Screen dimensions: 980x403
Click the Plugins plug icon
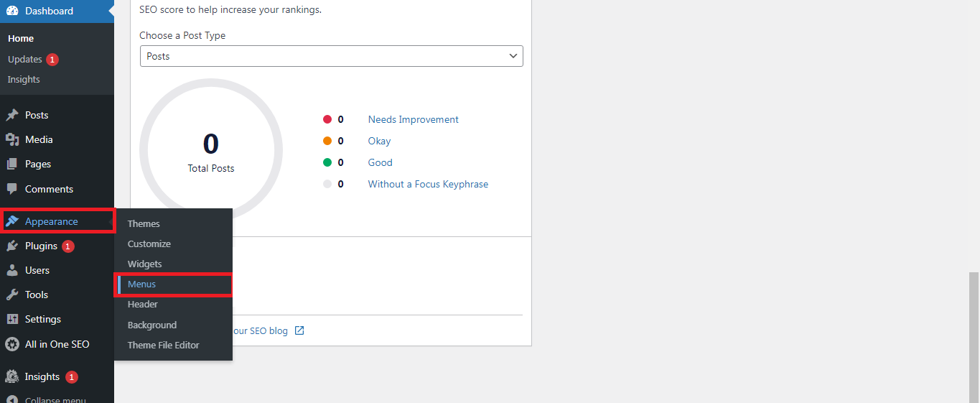[12, 246]
